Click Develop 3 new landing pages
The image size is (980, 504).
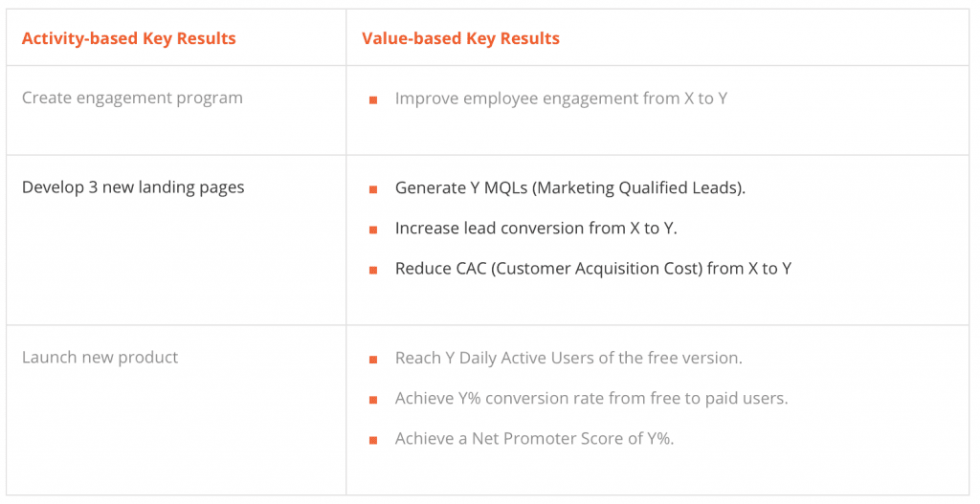(x=133, y=187)
